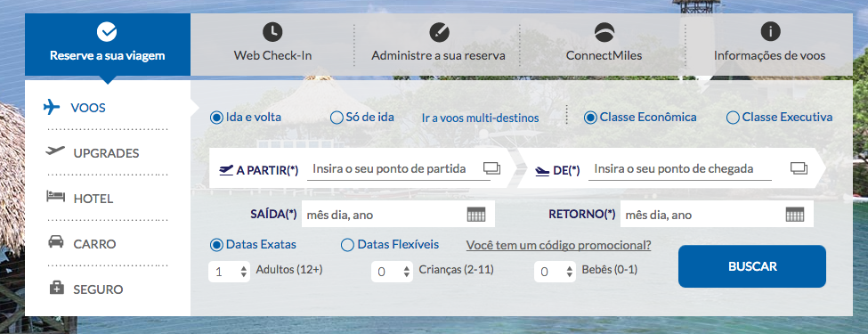This screenshot has height=334, width=868.
Task: Open the departure date calendar icon
Action: point(476,215)
